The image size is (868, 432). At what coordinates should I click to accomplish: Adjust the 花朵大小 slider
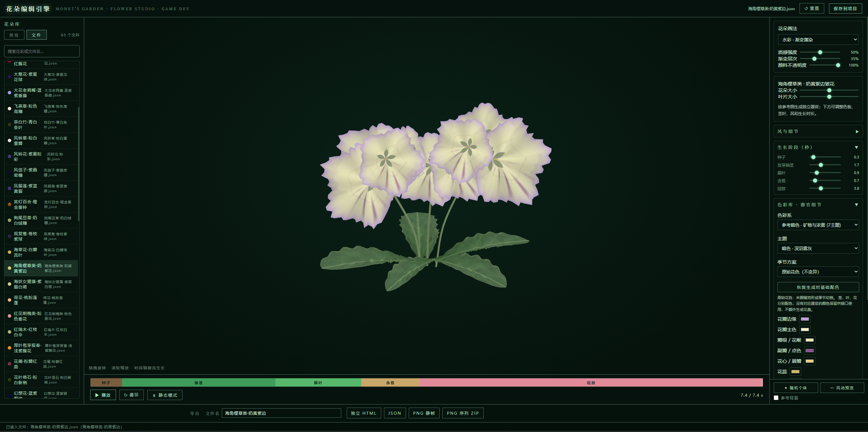(829, 90)
